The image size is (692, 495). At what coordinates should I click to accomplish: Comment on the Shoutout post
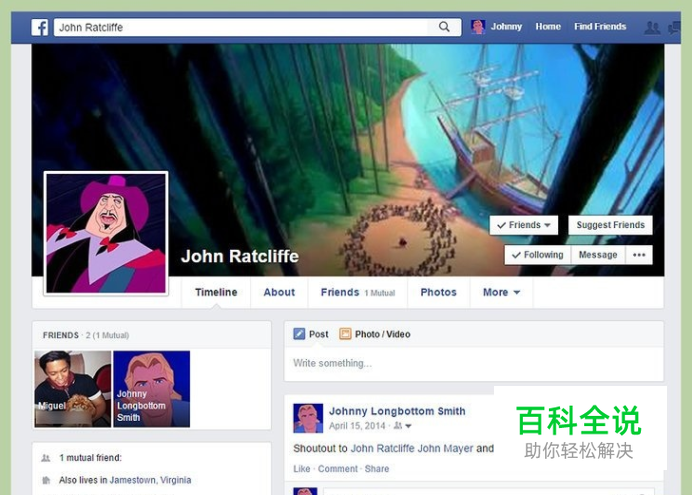point(338,469)
